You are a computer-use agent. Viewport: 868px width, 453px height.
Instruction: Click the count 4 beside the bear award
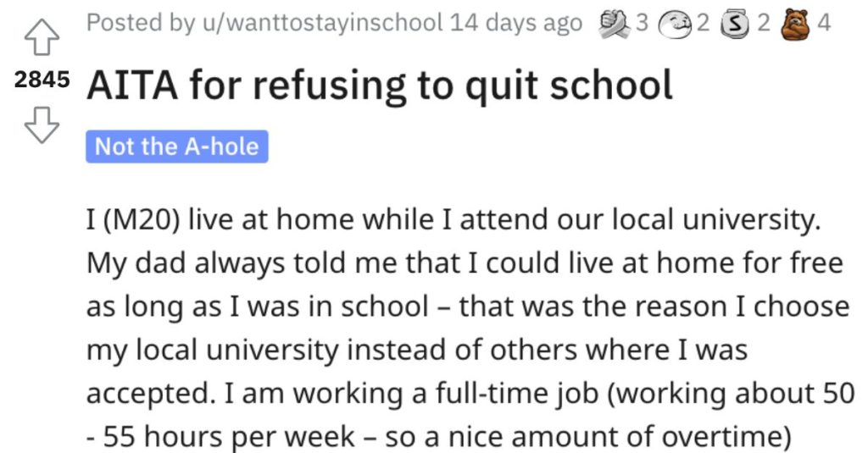(824, 23)
